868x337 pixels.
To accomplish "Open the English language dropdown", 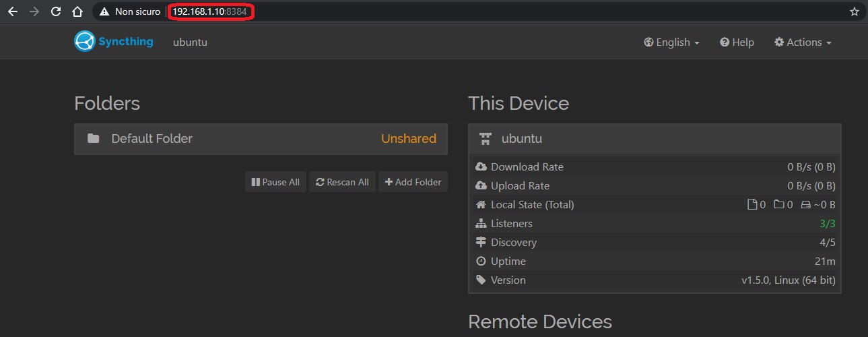I will [x=671, y=42].
